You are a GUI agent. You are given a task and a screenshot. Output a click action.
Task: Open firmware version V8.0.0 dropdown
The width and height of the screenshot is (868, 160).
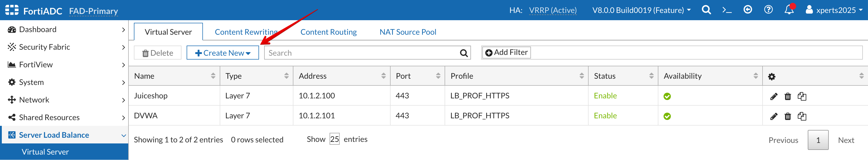(642, 10)
